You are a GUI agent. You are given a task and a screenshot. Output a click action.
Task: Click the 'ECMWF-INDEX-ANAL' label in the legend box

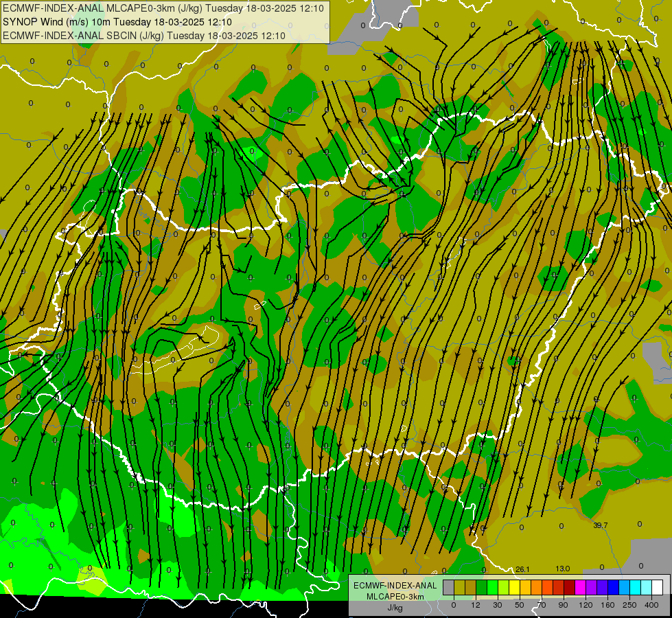click(x=395, y=586)
